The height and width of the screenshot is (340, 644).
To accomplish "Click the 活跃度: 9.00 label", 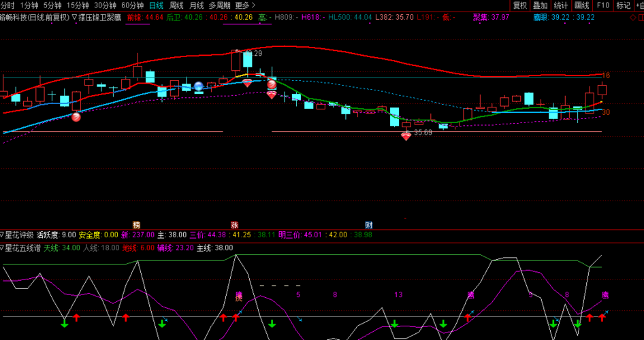I will [x=57, y=235].
